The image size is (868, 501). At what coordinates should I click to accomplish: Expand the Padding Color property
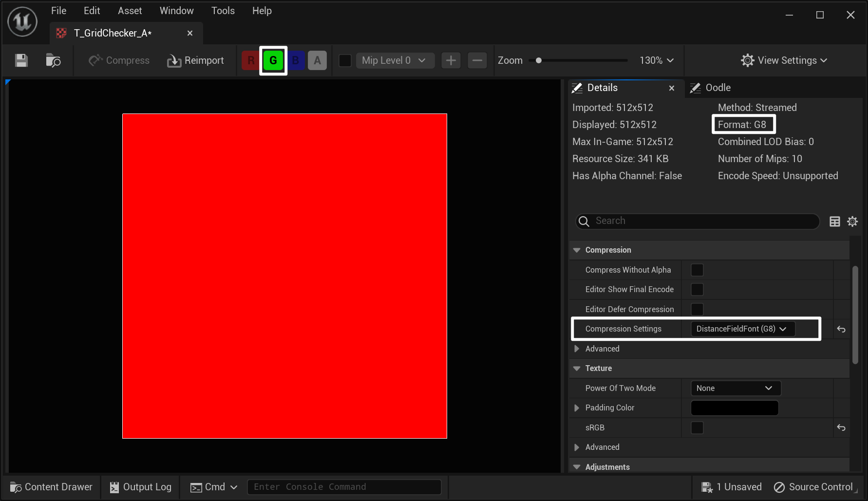coord(577,408)
